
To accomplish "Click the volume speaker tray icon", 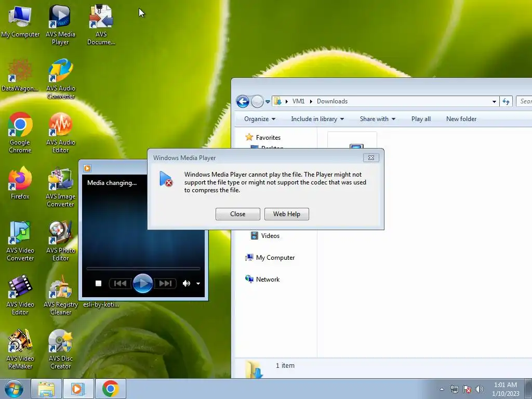I will (x=479, y=389).
